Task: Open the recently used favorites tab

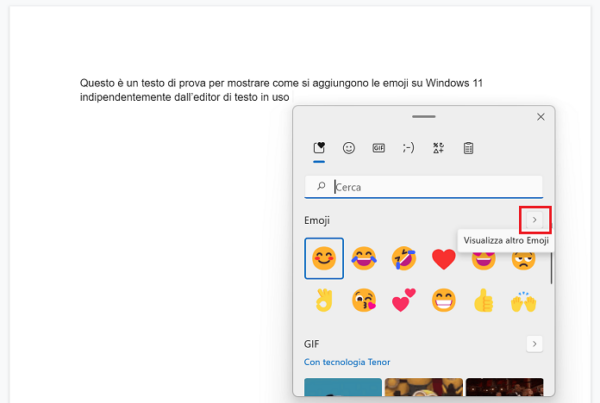Action: (319, 148)
